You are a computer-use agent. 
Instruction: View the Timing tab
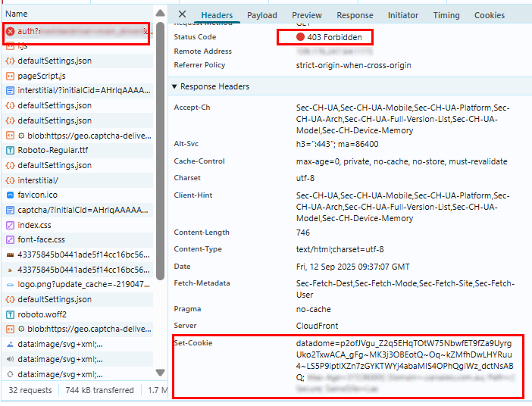click(x=446, y=15)
